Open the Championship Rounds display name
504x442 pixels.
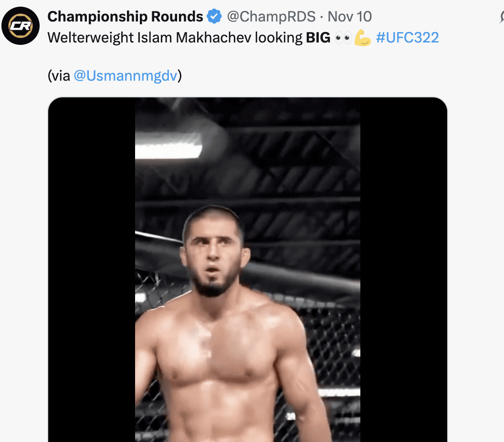tap(125, 17)
